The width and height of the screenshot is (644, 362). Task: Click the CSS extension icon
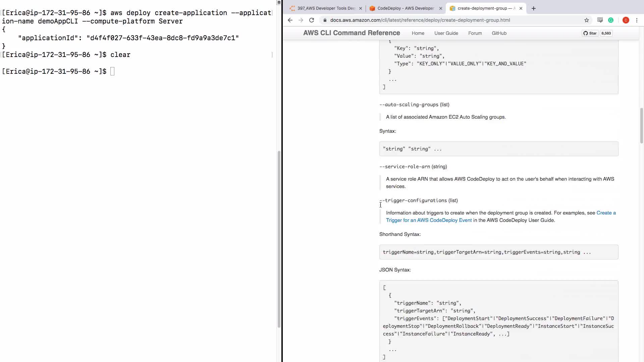[x=600, y=20]
